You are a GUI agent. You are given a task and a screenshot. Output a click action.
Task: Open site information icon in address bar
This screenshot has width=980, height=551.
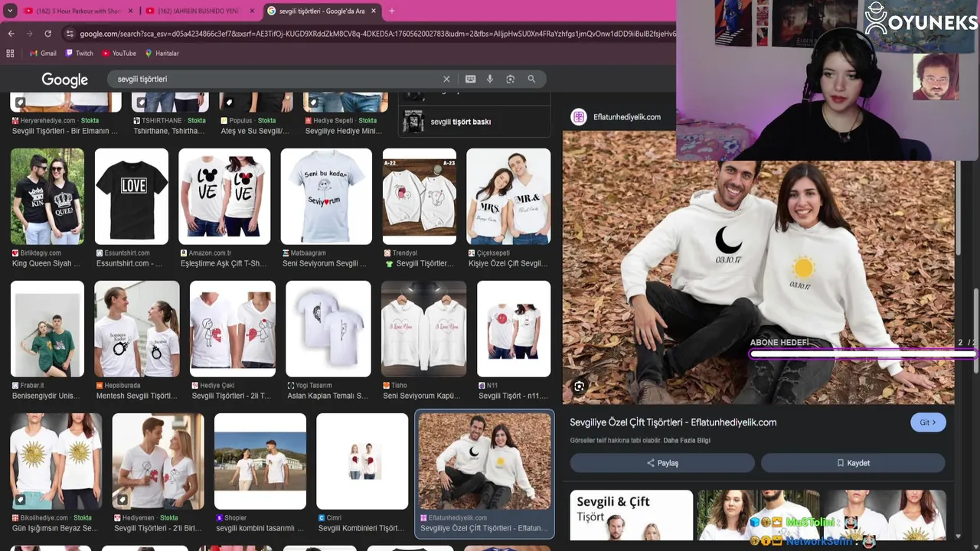70,34
